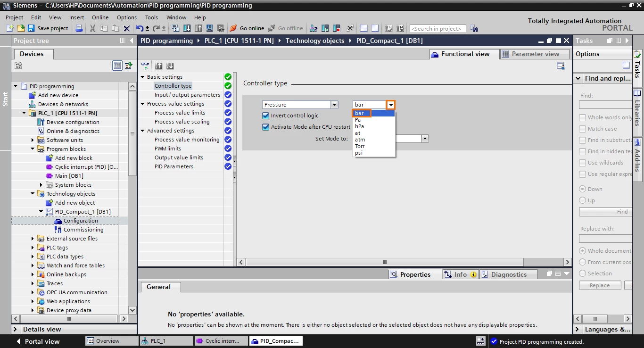Viewport: 644px width, 348px height.
Task: Click the Portal view link
Action: coord(42,341)
